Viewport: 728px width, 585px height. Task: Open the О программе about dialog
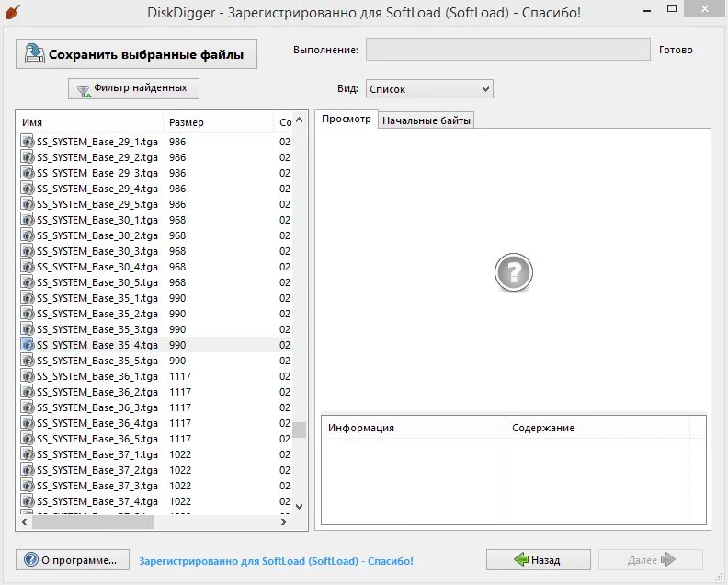coord(73,560)
